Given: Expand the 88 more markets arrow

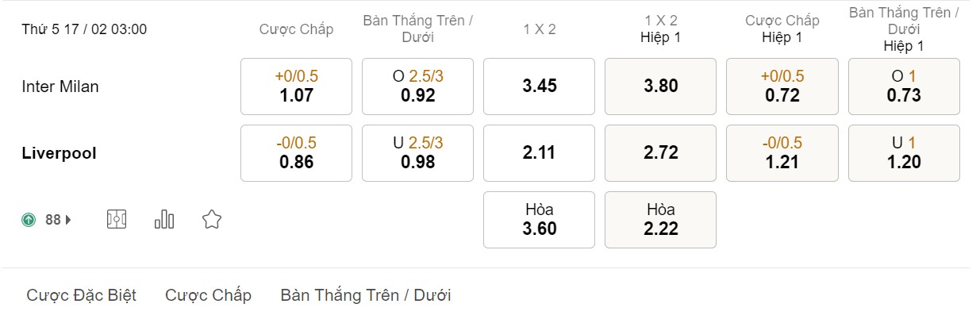Looking at the screenshot, I should (67, 220).
